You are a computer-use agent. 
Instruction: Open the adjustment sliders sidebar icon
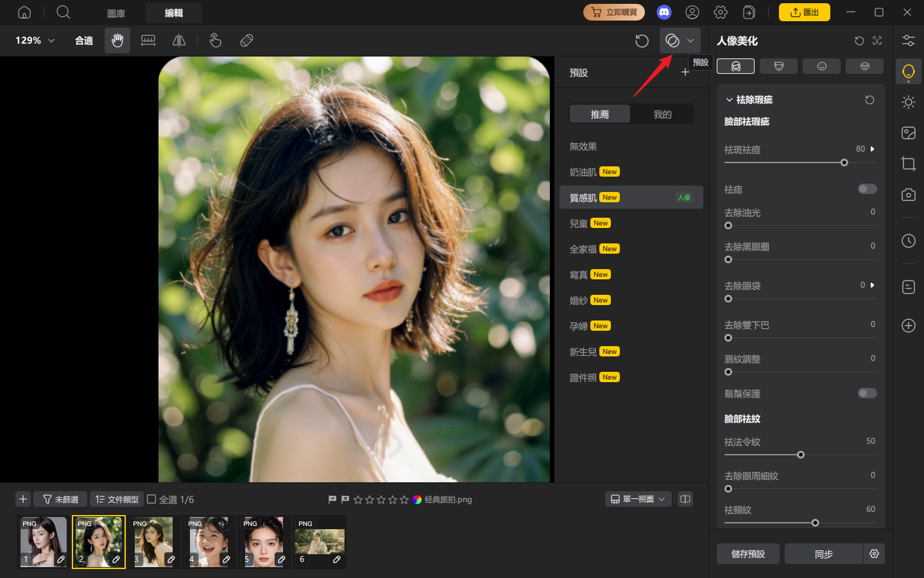point(909,40)
